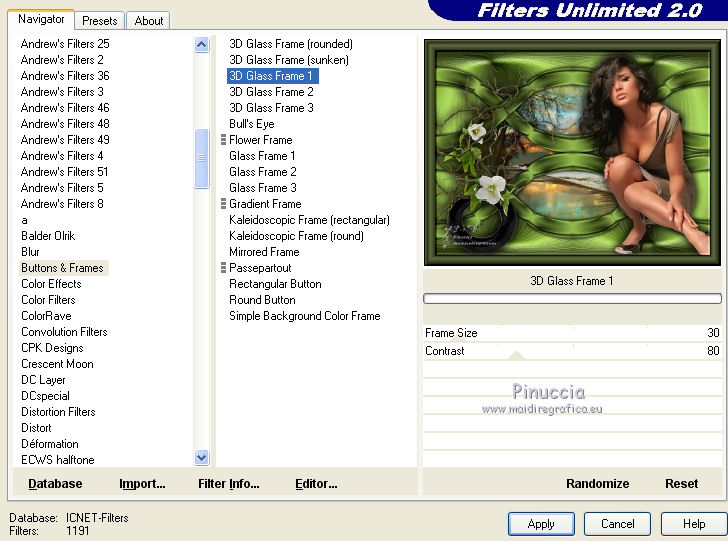Open the Presets tab
Viewport: 728px width, 541px height.
(99, 21)
